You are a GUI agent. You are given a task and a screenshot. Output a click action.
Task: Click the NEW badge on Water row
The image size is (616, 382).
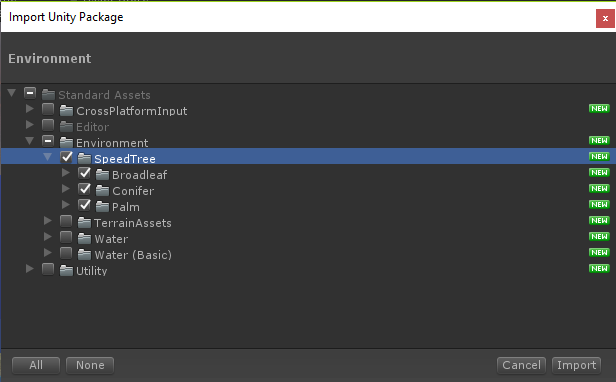(599, 236)
